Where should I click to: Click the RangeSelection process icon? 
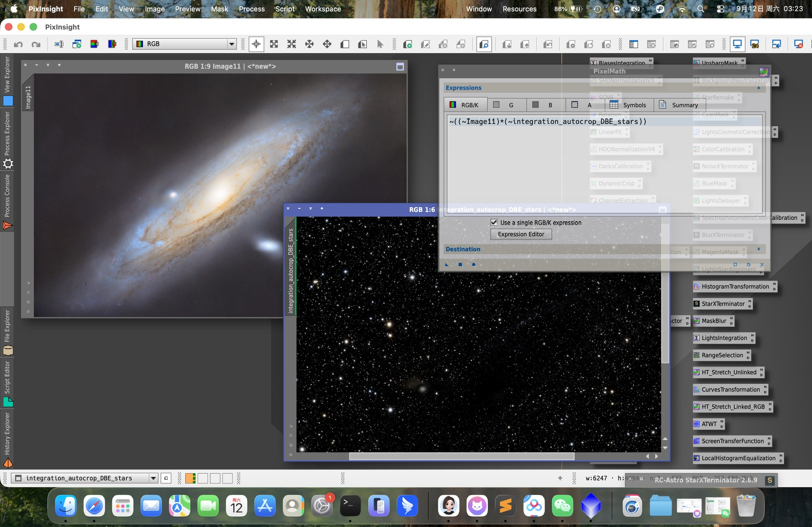(722, 355)
